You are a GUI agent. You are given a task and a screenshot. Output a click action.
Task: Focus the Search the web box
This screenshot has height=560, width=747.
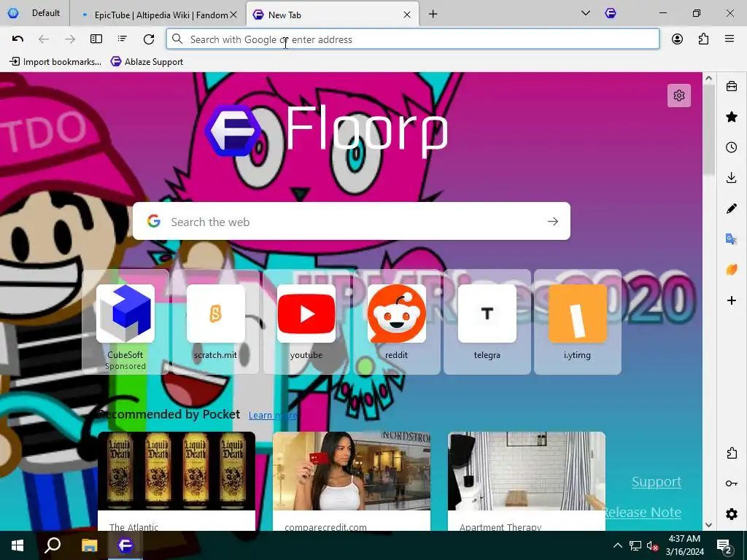351,222
